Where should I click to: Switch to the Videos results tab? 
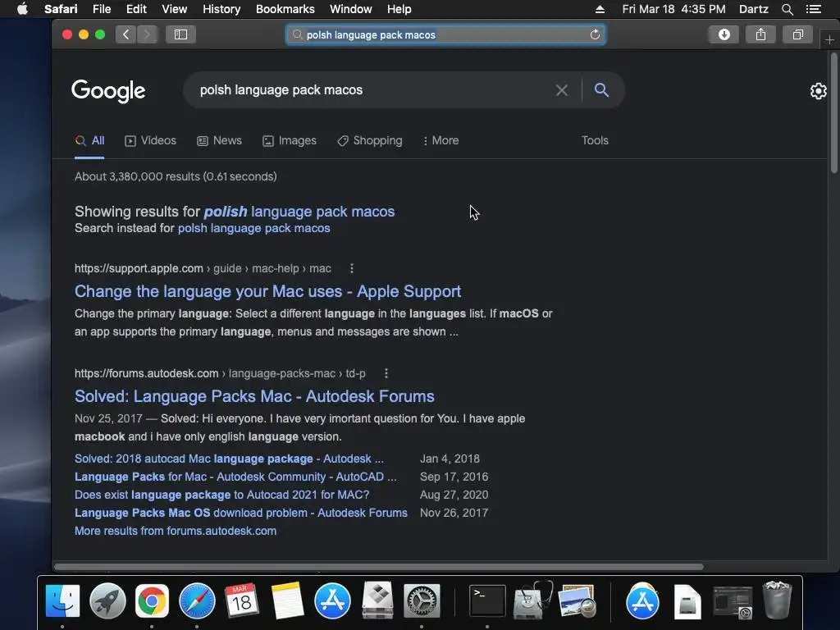pos(151,141)
